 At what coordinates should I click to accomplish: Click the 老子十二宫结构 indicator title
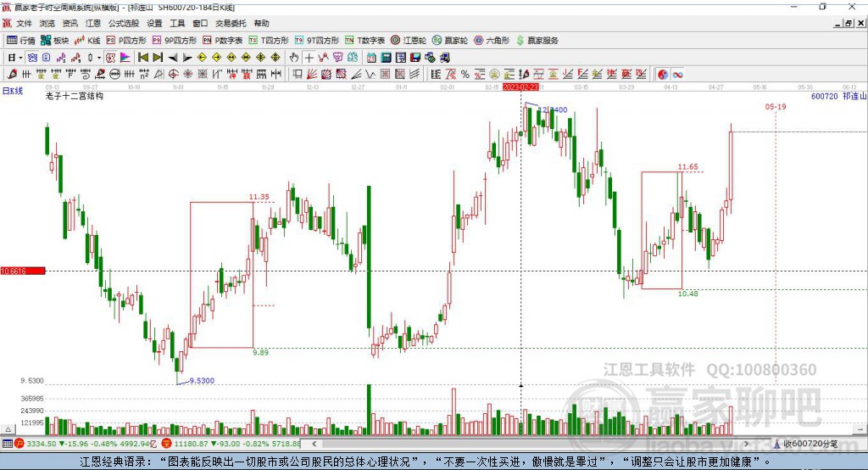[75, 96]
